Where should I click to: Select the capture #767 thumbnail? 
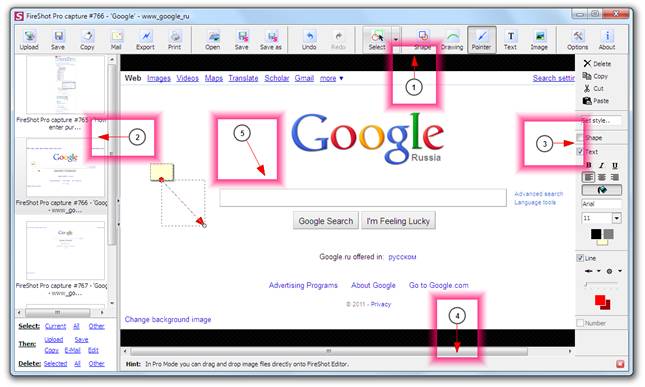[x=65, y=250]
